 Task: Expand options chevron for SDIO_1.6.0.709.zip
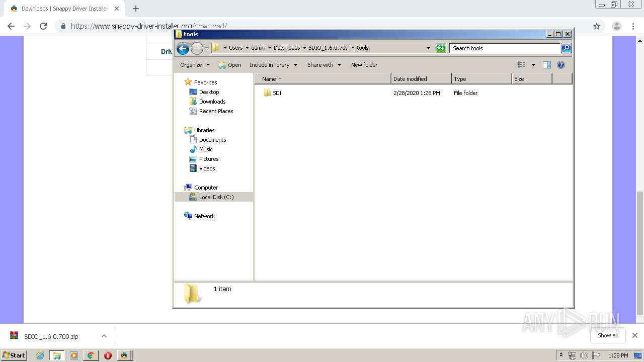104,336
